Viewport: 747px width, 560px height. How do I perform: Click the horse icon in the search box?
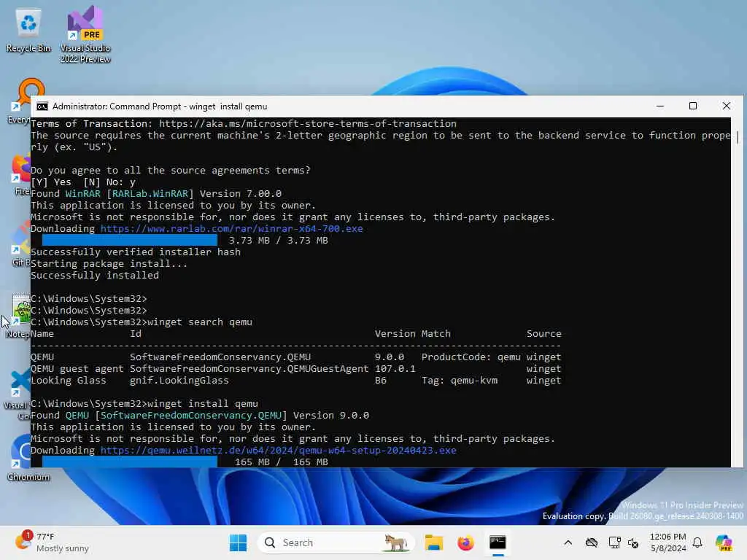click(x=395, y=542)
